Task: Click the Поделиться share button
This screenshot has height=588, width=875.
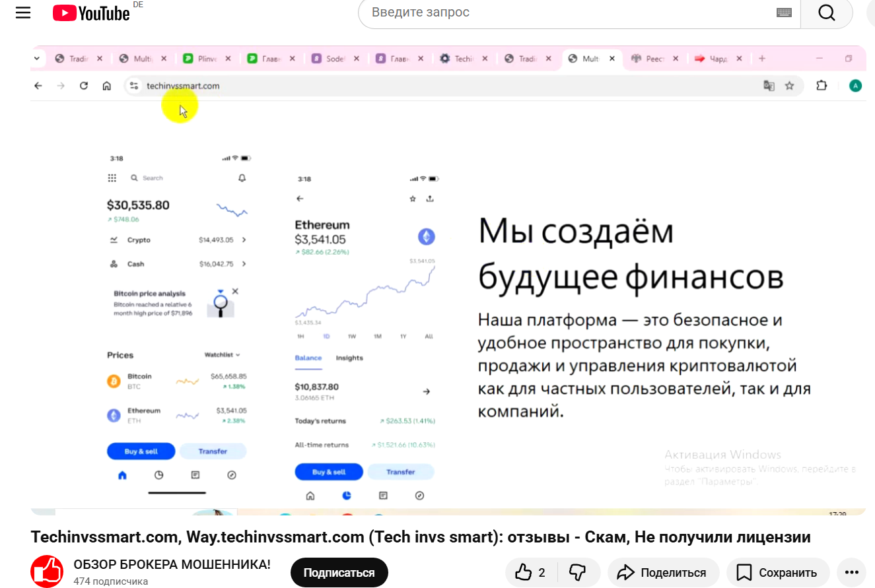Action: coord(664,572)
